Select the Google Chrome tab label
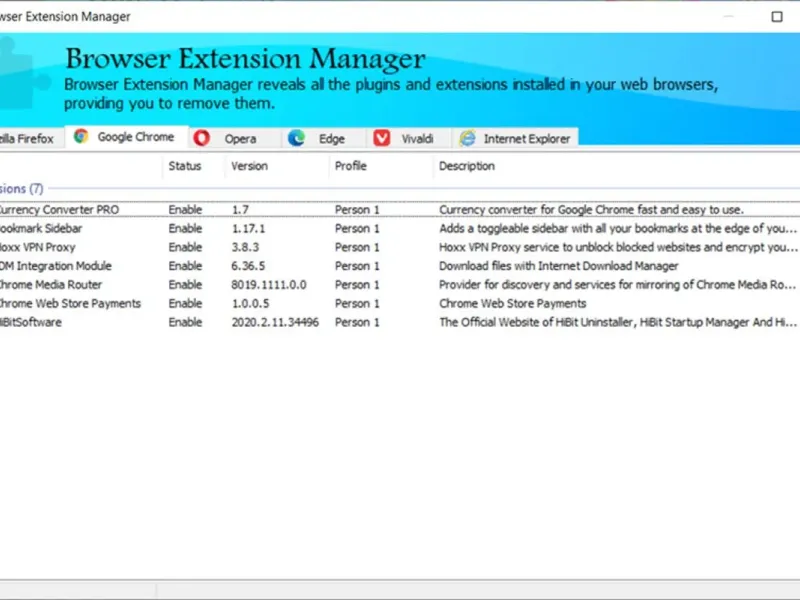This screenshot has width=800, height=600. pyautogui.click(x=136, y=137)
